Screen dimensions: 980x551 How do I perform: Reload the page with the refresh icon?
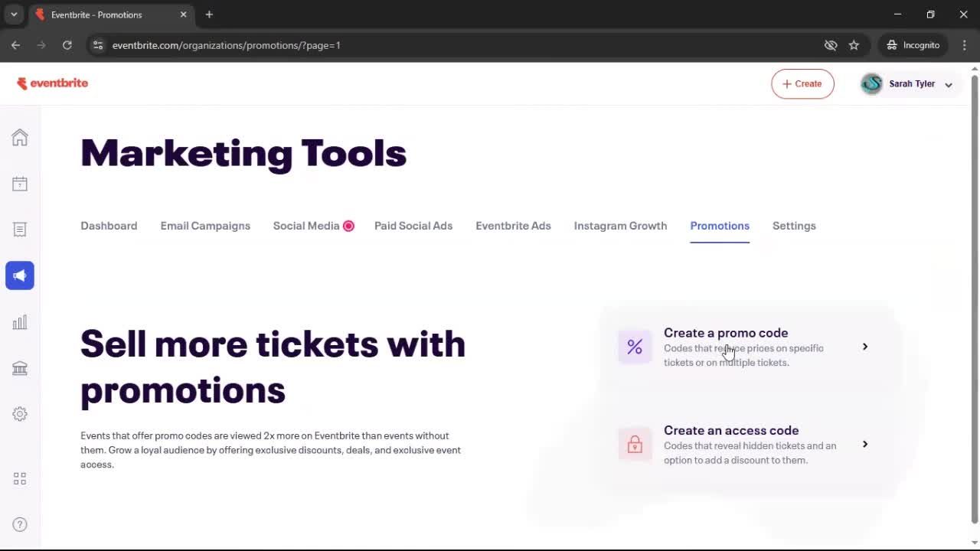(67, 45)
